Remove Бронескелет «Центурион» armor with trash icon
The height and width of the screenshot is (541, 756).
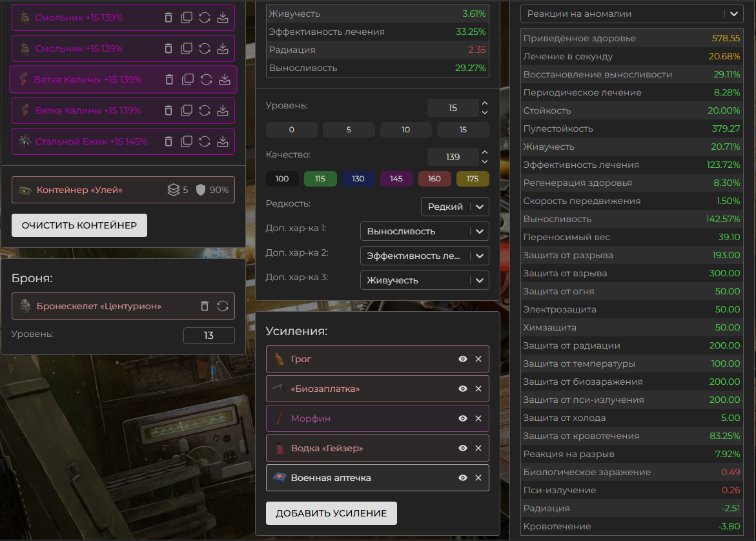(x=205, y=306)
